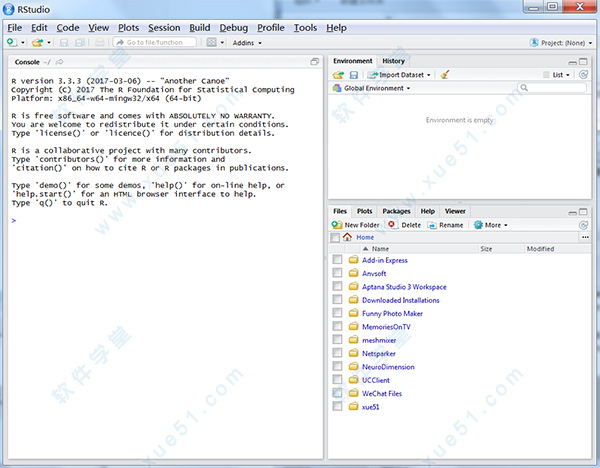
Task: Switch to the Packages tab
Action: pos(396,211)
